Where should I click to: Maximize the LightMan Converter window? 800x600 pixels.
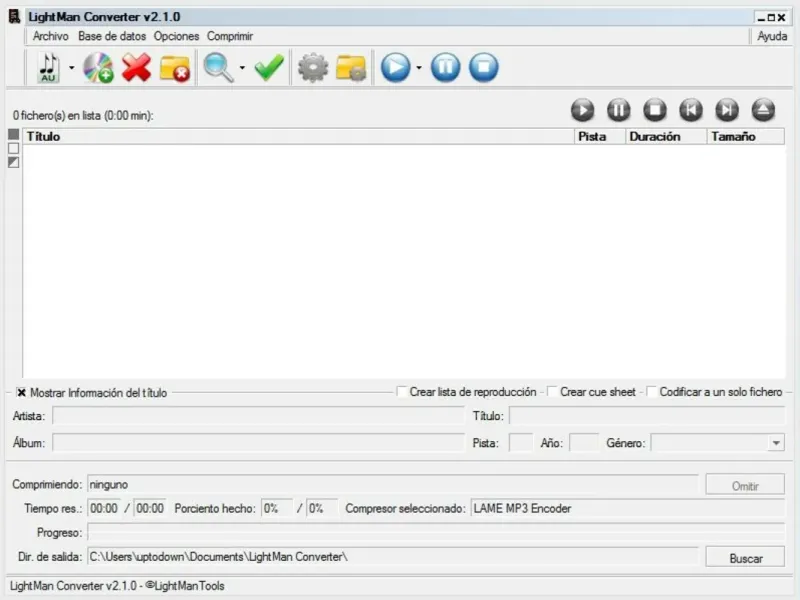(x=771, y=17)
